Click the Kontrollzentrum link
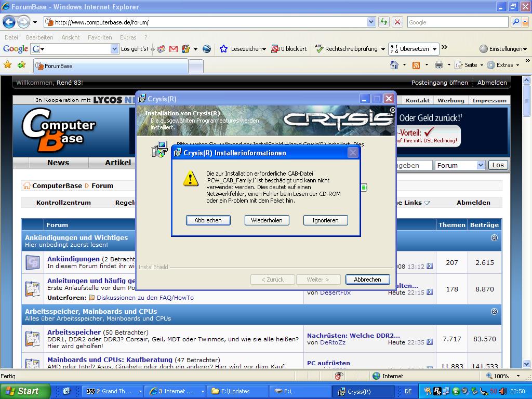This screenshot has height=399, width=532. tap(63, 203)
